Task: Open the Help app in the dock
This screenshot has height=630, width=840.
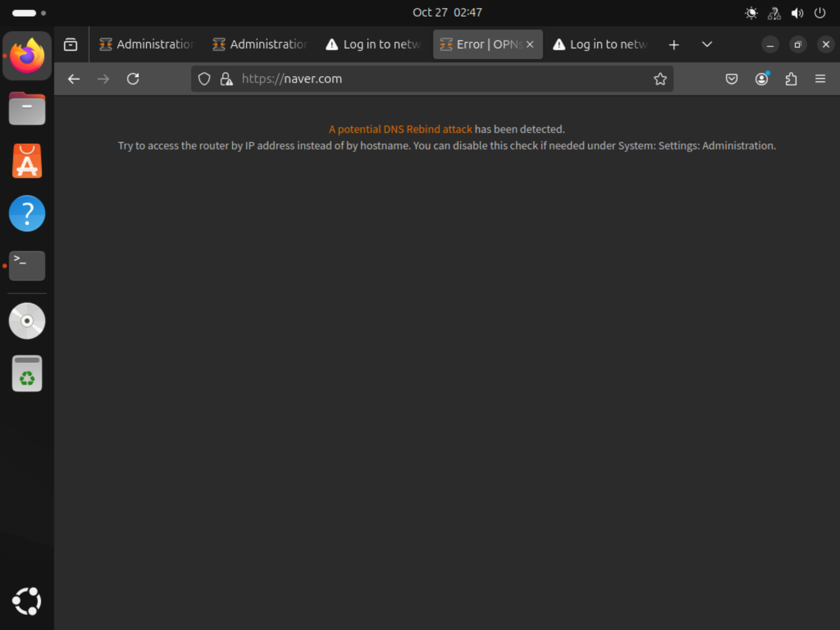Action: coord(27,213)
